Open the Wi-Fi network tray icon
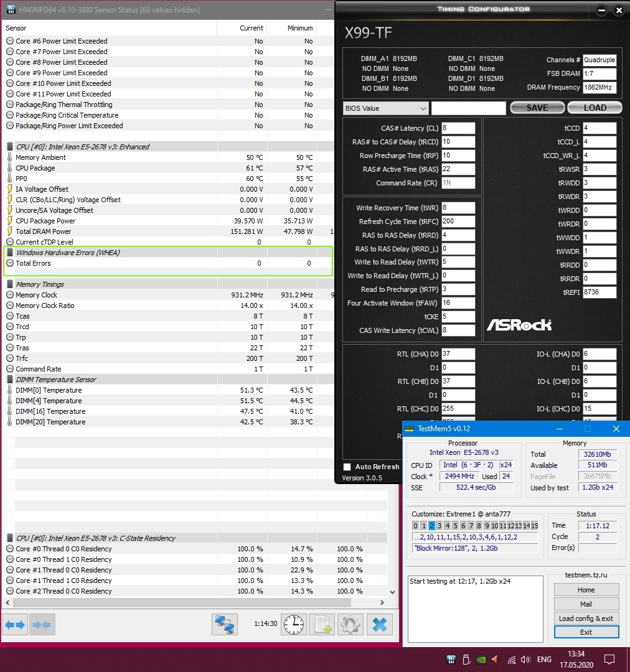The width and height of the screenshot is (630, 672). tap(512, 660)
